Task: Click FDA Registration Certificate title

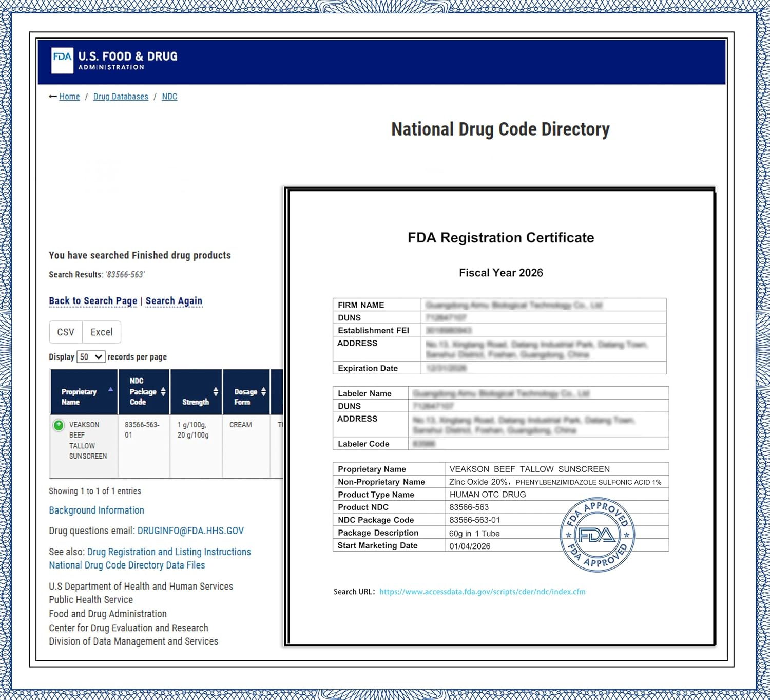Action: [501, 238]
